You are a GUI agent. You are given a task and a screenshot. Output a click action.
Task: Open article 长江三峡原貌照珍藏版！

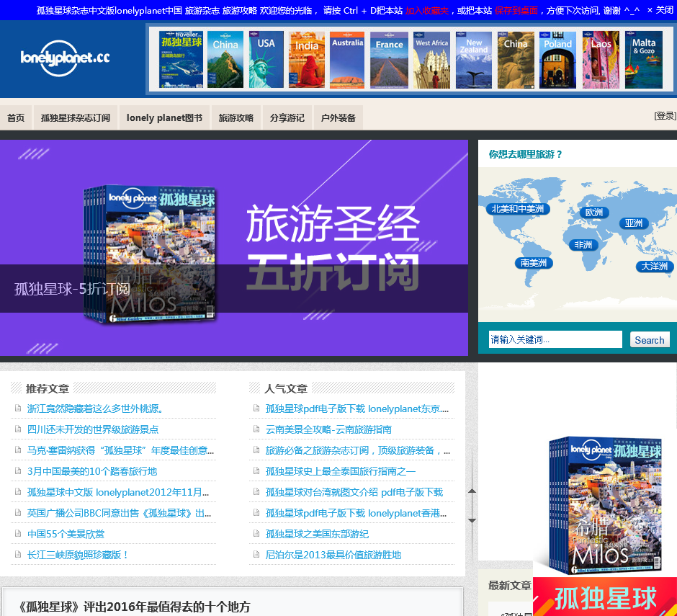click(78, 555)
